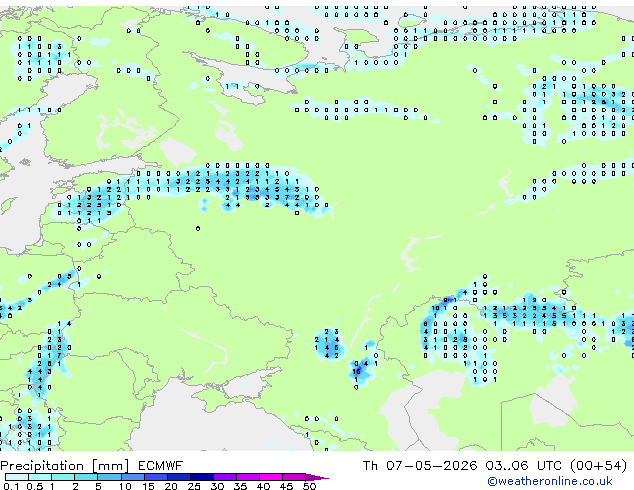Viewport: 634px width, 490px height.
Task: Open the weatheronline.co.uk copyright link
Action: tap(550, 481)
